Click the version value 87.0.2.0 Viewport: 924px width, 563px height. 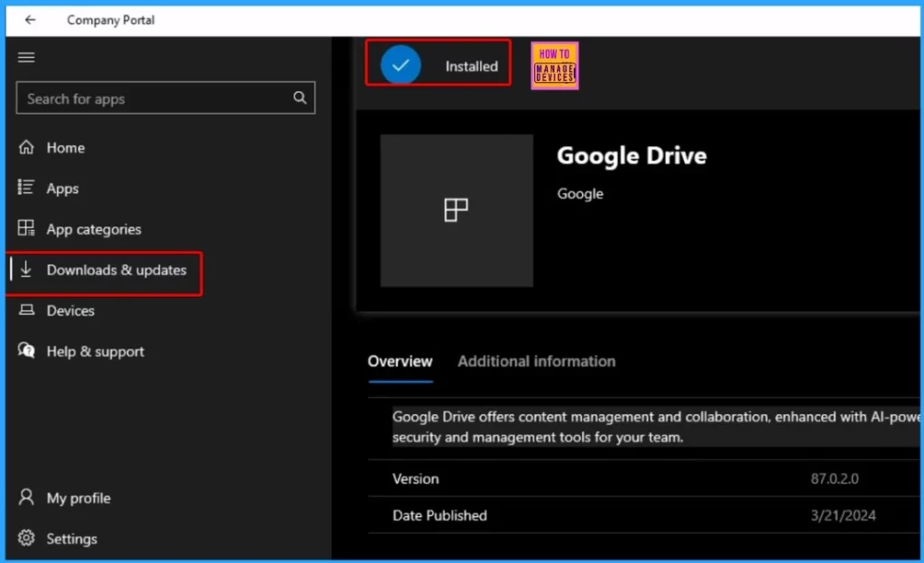point(835,479)
